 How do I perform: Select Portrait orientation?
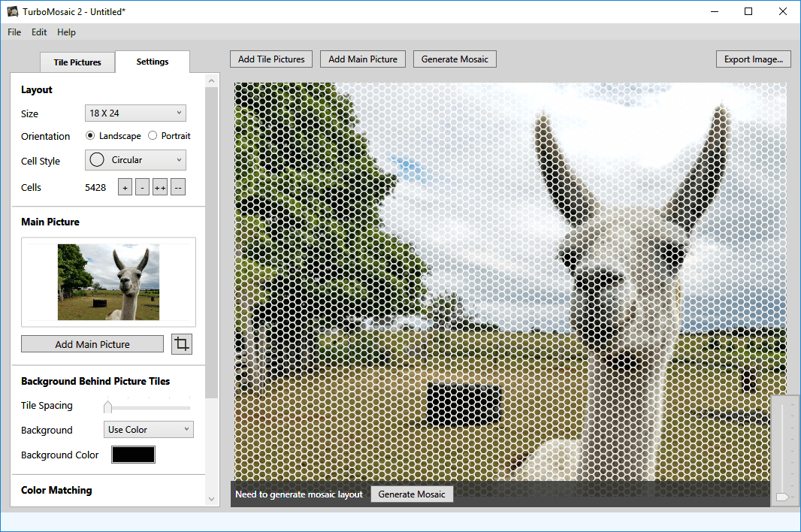coord(169,136)
